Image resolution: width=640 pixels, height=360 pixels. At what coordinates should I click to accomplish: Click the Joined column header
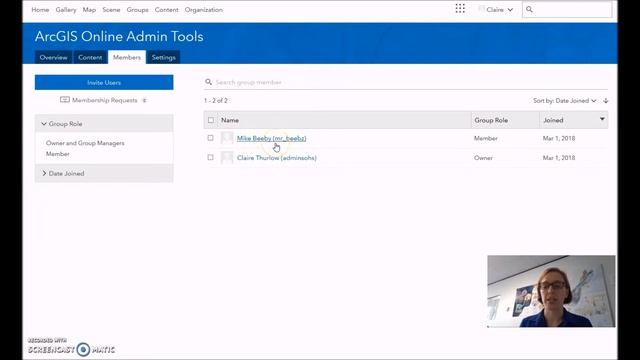click(x=553, y=120)
